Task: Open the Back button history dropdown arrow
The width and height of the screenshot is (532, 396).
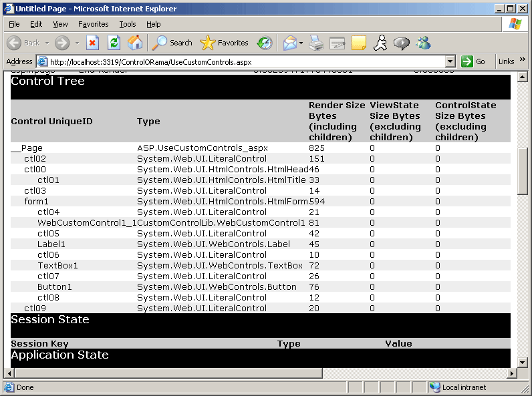Action: pyautogui.click(x=46, y=43)
